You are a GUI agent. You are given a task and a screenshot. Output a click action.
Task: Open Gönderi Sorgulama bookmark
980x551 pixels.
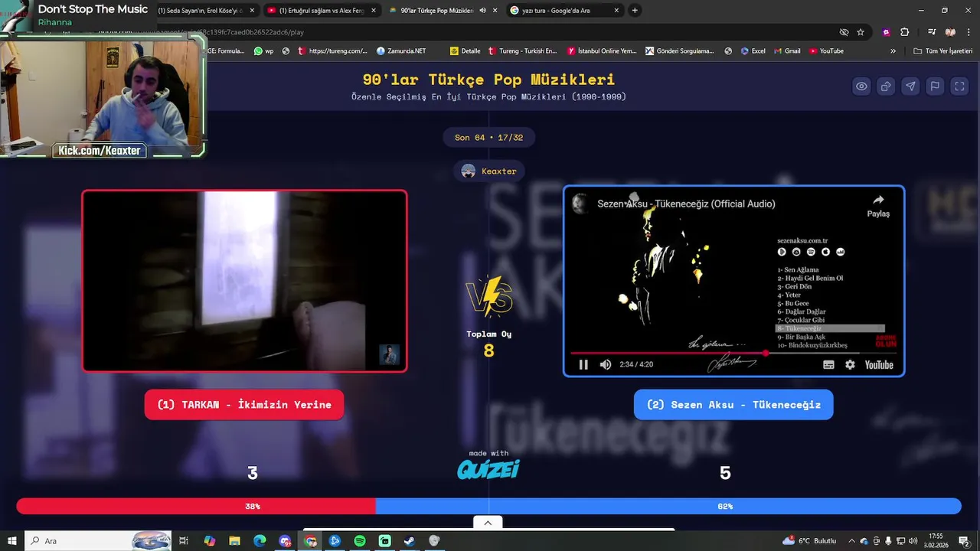point(679,51)
